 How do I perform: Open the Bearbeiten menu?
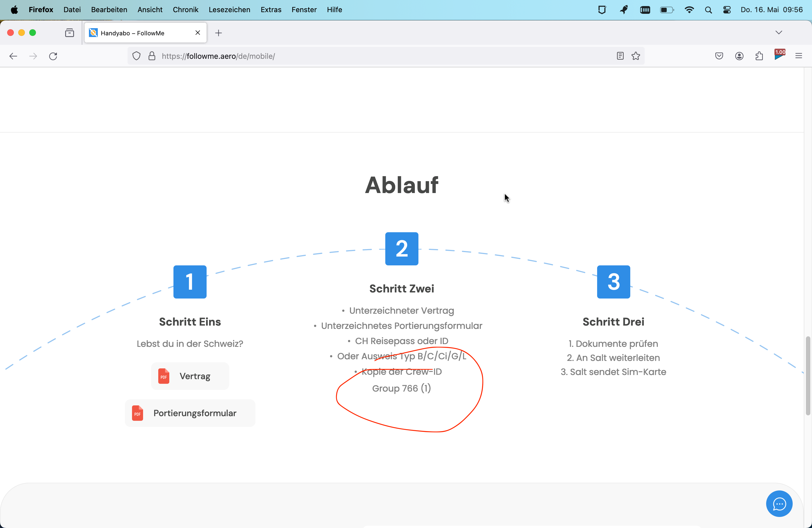click(109, 10)
